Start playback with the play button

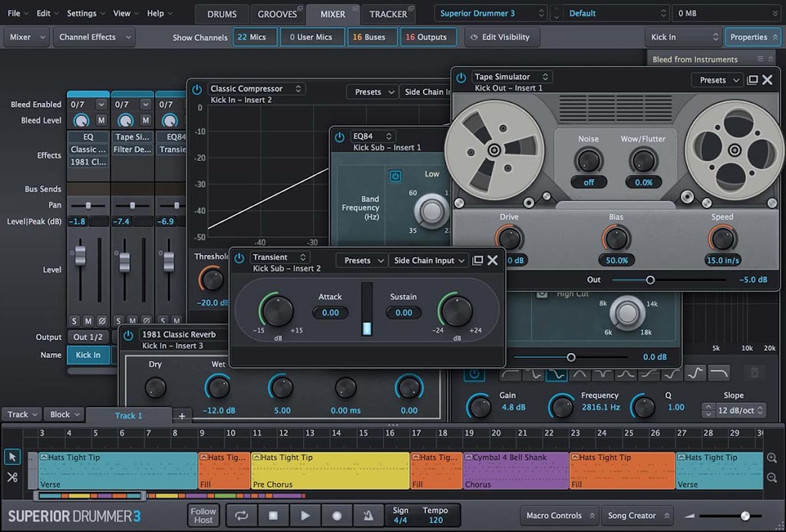tap(305, 515)
